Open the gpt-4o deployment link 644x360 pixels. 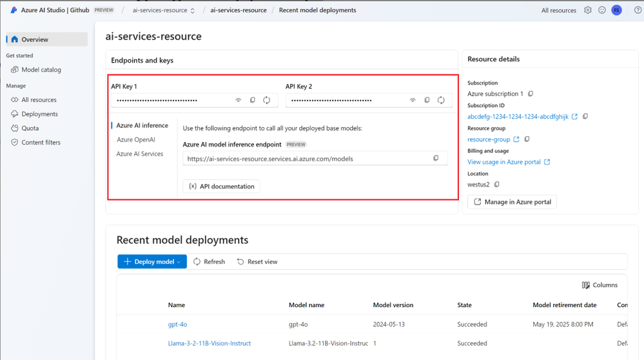[177, 324]
